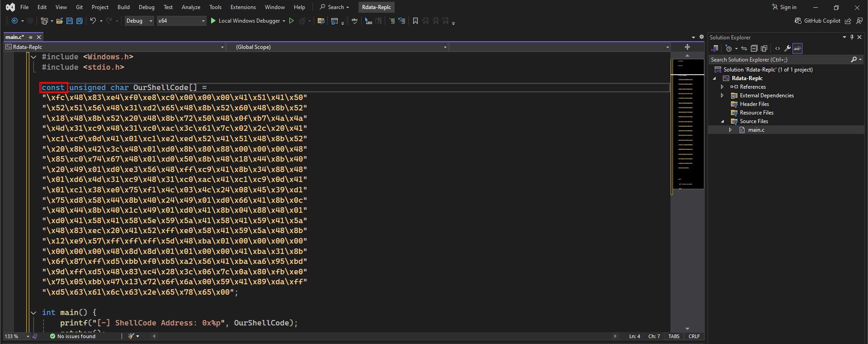868x344 pixels.
Task: Open the Global Scope dropdown
Action: 341,47
